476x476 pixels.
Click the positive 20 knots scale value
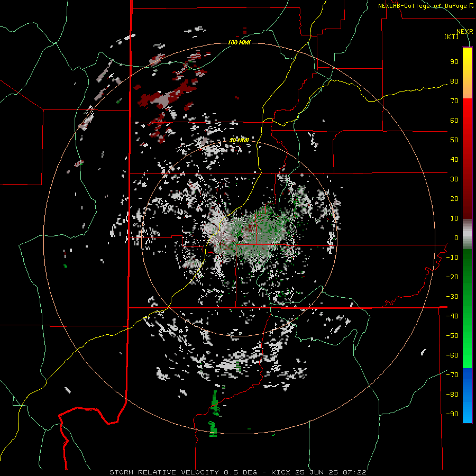[454, 199]
